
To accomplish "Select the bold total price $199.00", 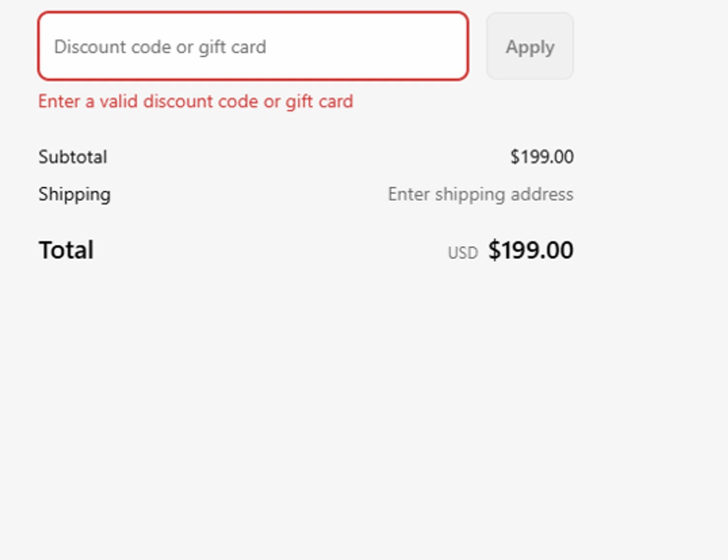I will (530, 250).
